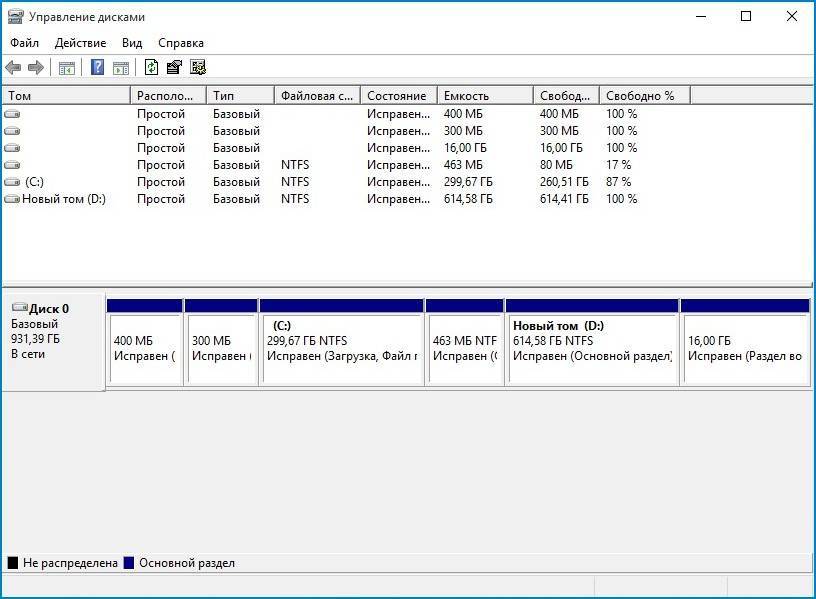
Task: Open the Properties toolbar icon
Action: point(174,68)
